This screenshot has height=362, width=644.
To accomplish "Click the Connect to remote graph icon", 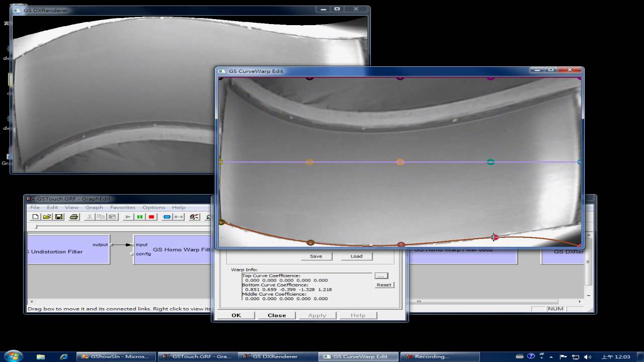I will coord(194,217).
